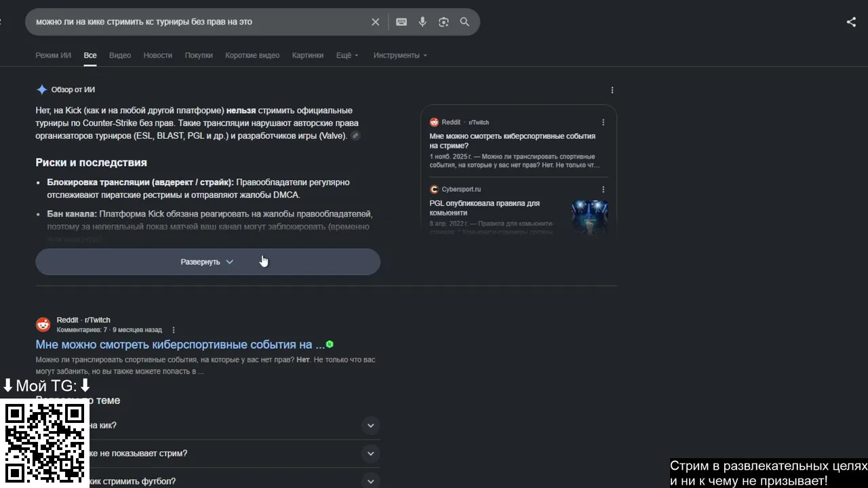Open search by image (Lens) icon

point(443,22)
